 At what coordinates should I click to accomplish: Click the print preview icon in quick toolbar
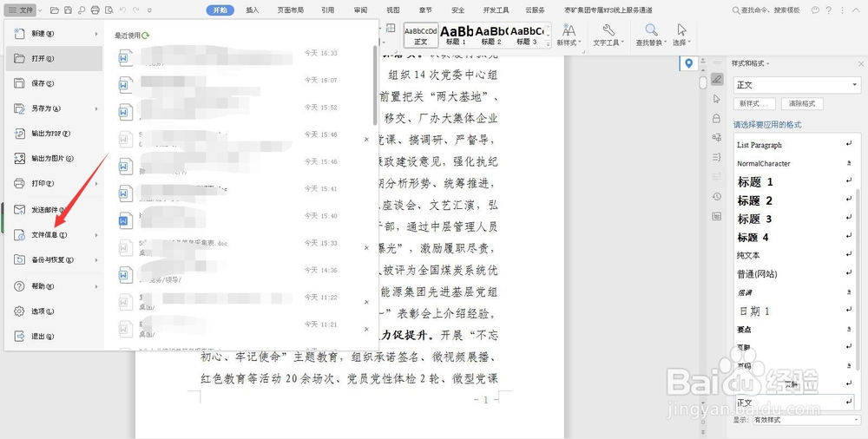[x=109, y=10]
